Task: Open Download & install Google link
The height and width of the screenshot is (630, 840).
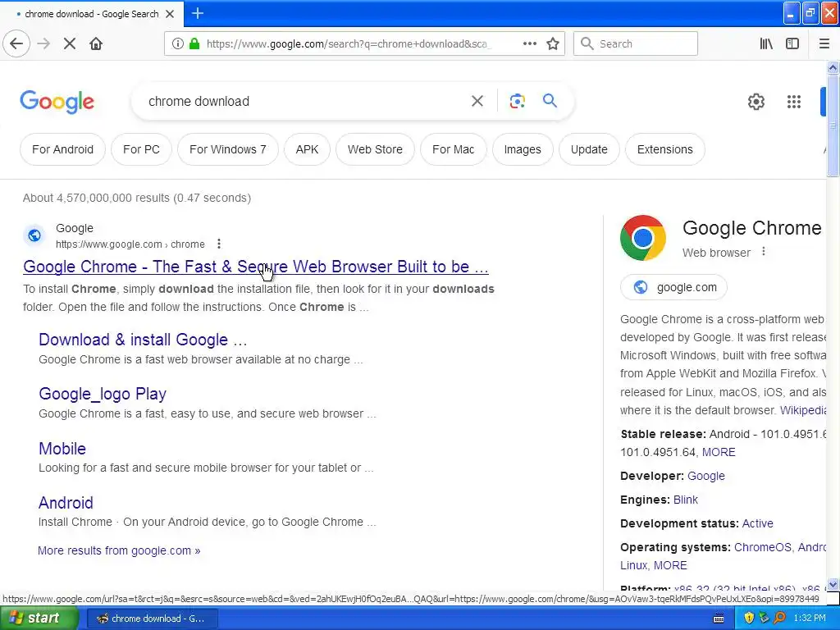Action: 143,340
